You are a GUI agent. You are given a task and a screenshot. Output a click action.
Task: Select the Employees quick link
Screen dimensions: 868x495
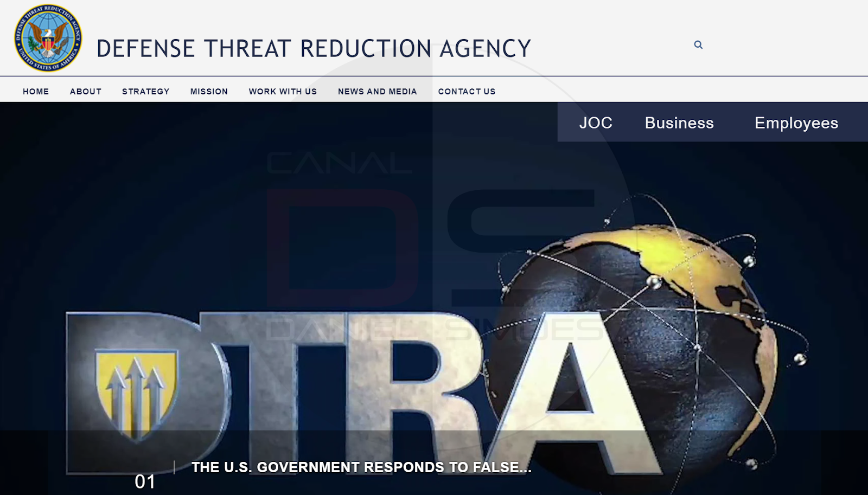[x=796, y=123]
